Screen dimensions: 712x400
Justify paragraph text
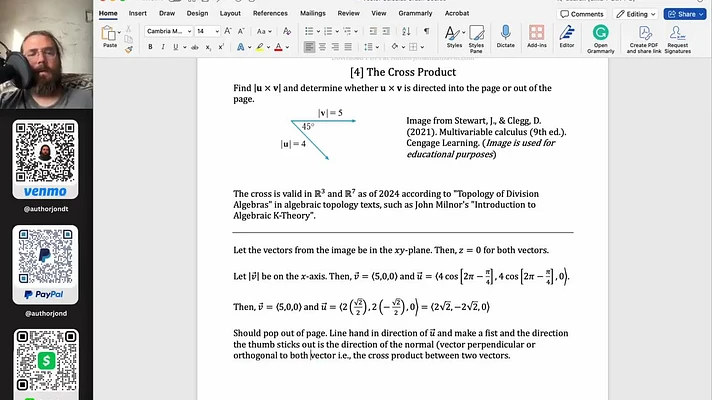pos(348,47)
